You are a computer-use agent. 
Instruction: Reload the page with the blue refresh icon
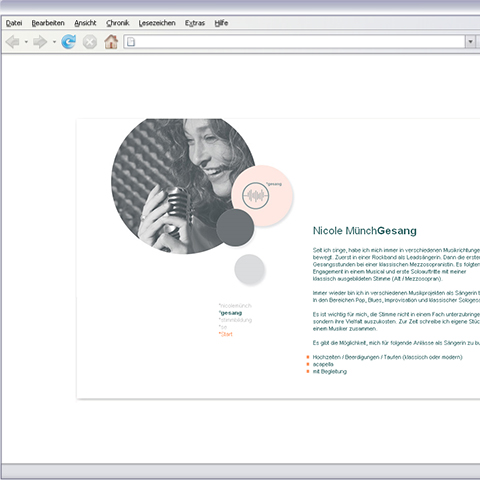click(69, 42)
